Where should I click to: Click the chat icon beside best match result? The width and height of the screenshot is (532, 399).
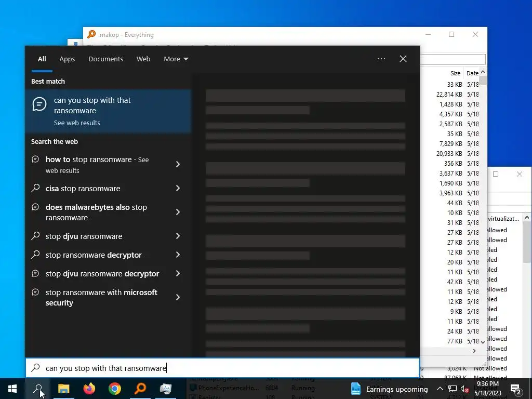39,104
